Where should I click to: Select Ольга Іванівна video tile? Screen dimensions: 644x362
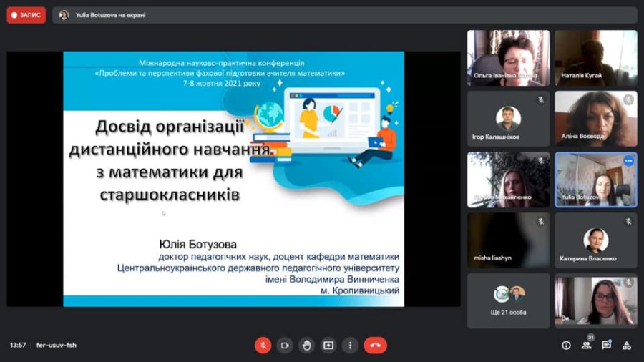click(x=508, y=58)
